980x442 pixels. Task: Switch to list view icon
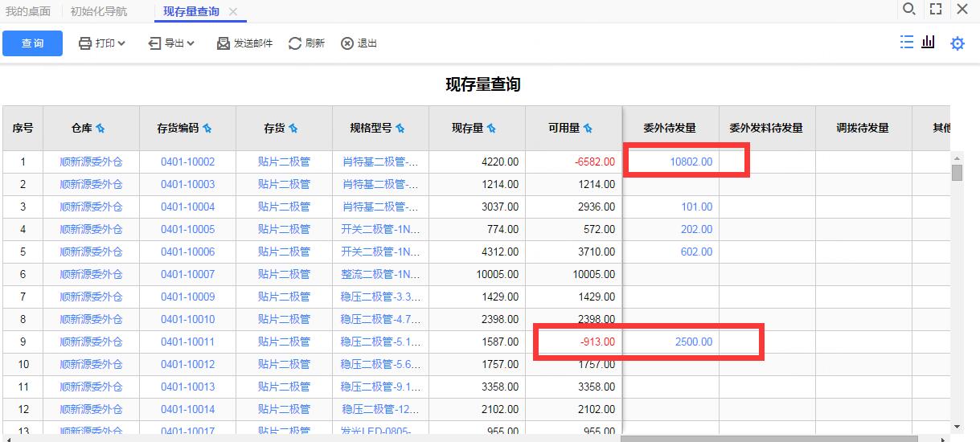[907, 43]
